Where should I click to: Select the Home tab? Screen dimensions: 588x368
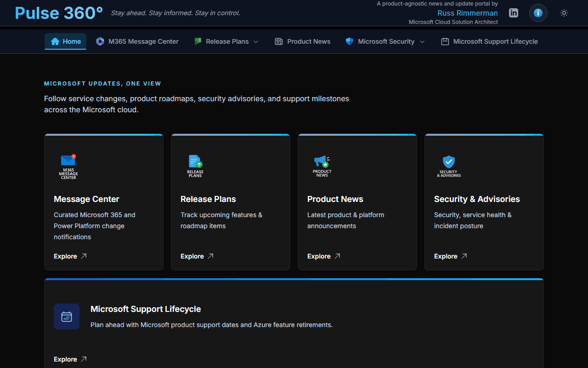click(x=65, y=41)
